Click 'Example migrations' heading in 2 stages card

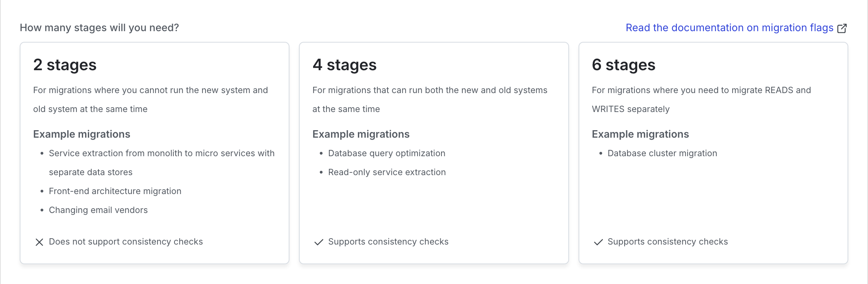tap(82, 134)
